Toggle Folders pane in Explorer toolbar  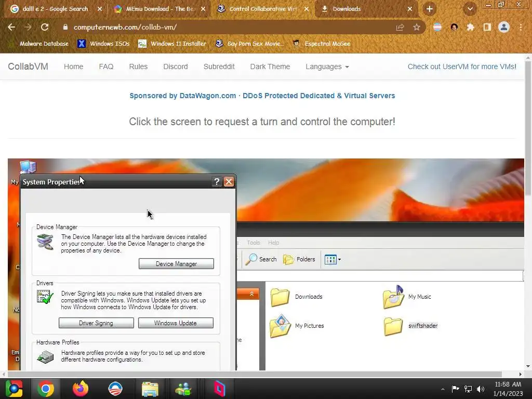click(299, 259)
